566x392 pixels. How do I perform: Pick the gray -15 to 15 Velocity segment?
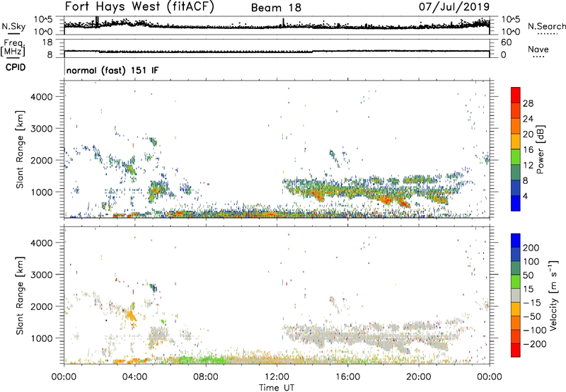pyautogui.click(x=516, y=295)
